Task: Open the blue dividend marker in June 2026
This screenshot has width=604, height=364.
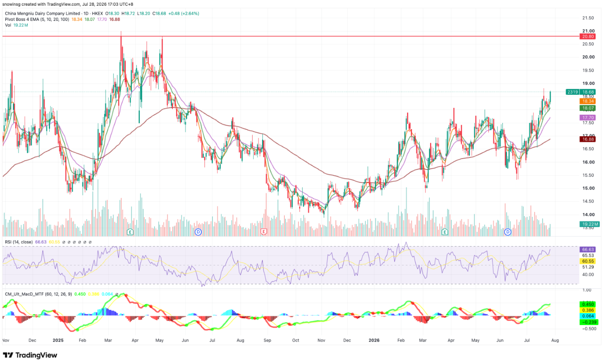Action: coord(508,232)
